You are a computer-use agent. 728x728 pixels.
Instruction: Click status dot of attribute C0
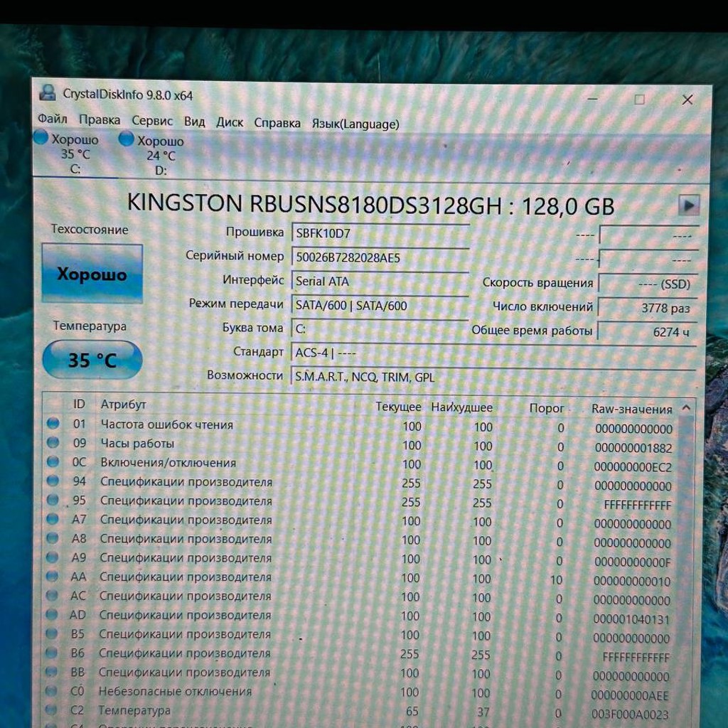(x=51, y=690)
